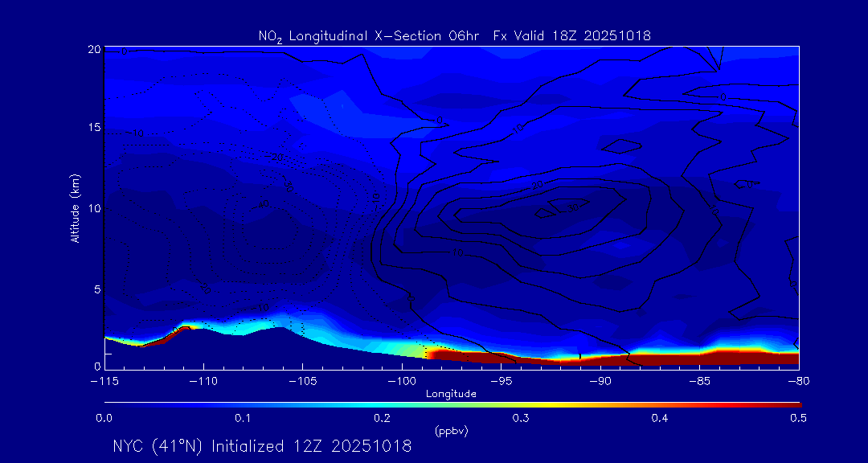Click the 0.0 colorbar label
This screenshot has width=868, height=463.
coord(104,418)
